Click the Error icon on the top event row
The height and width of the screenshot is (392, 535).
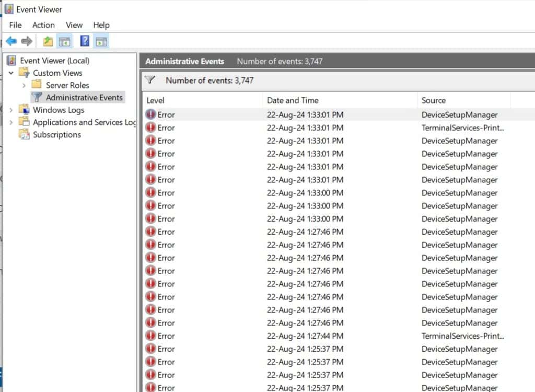pyautogui.click(x=150, y=114)
